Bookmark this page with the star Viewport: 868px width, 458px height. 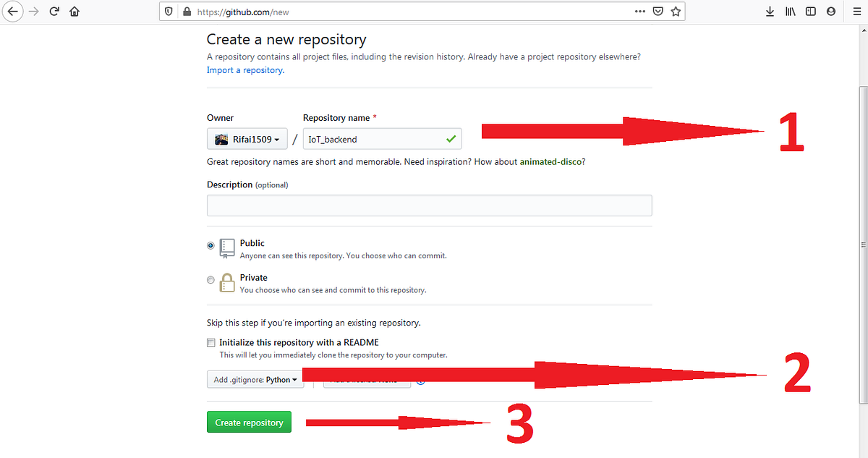pos(676,11)
